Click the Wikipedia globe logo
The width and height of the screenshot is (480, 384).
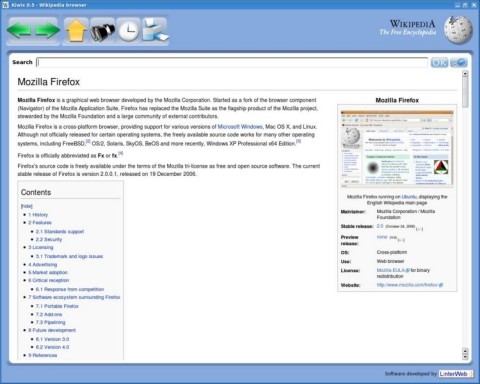tap(459, 30)
